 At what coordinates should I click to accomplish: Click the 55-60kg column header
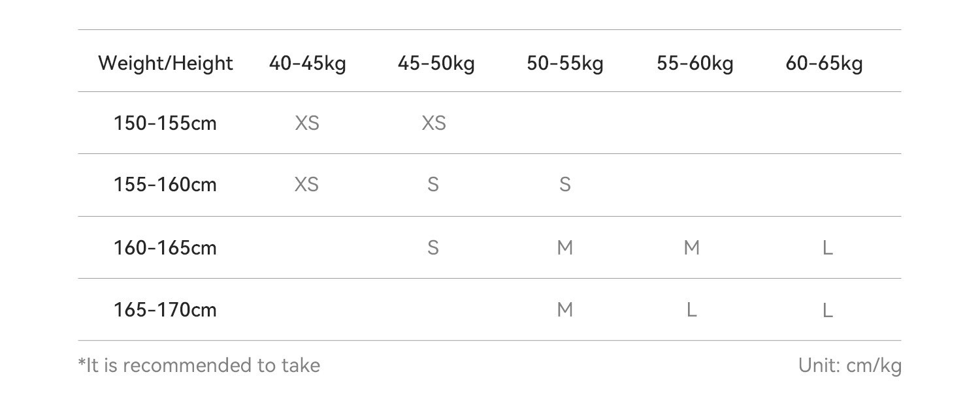pos(694,63)
